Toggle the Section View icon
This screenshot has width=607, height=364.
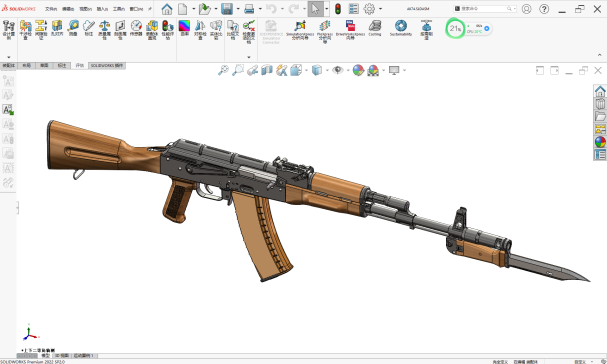coord(267,70)
